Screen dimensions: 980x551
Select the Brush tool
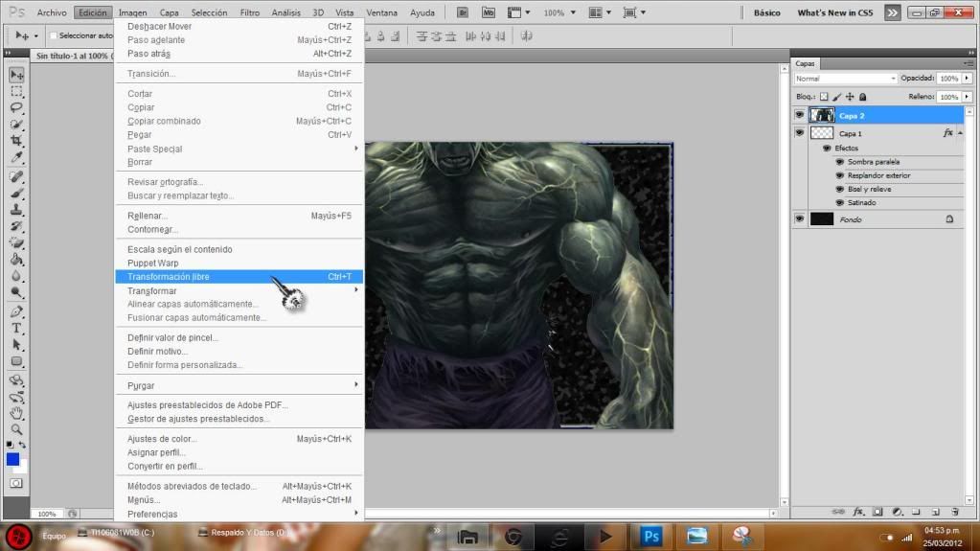(x=17, y=194)
